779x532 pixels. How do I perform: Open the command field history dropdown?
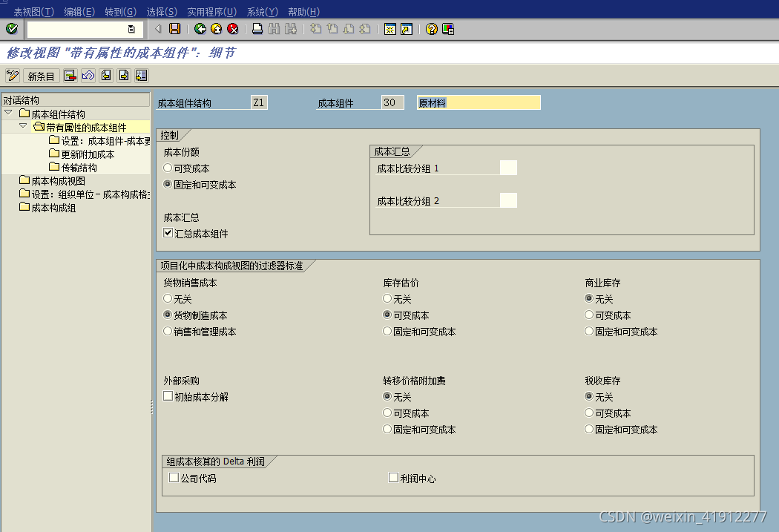(x=131, y=29)
